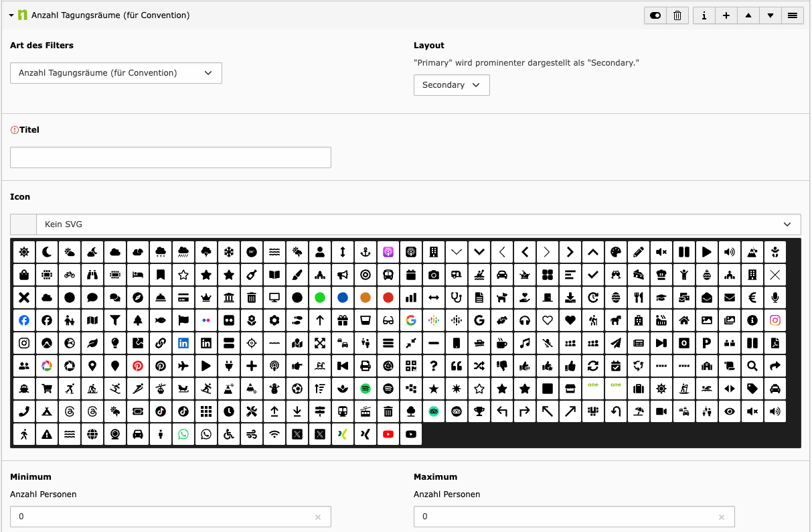Collapse the "Anzahl Tagungsräume" element header
The width and height of the screenshot is (812, 532).
tap(11, 15)
